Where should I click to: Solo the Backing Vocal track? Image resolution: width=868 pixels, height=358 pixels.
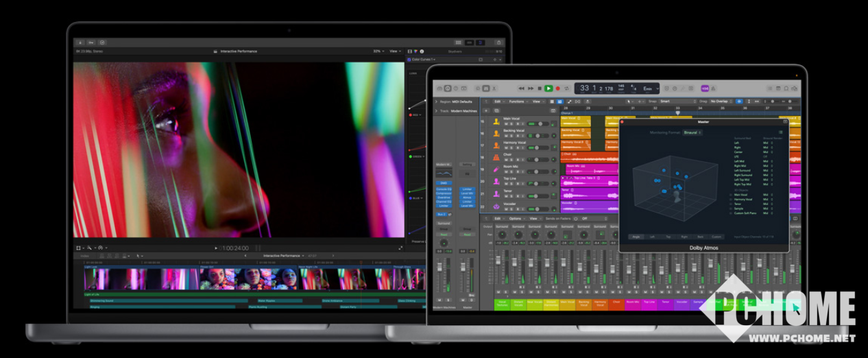512,136
